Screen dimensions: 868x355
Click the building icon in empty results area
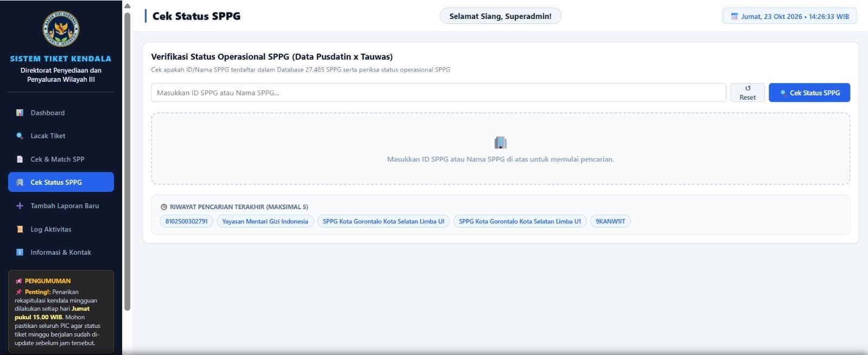click(500, 143)
